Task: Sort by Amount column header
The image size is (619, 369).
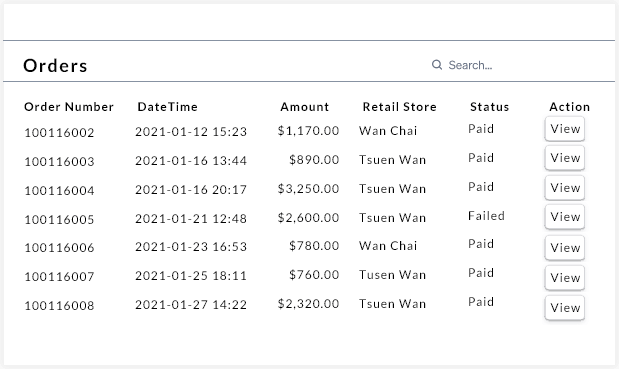Action: click(x=304, y=107)
